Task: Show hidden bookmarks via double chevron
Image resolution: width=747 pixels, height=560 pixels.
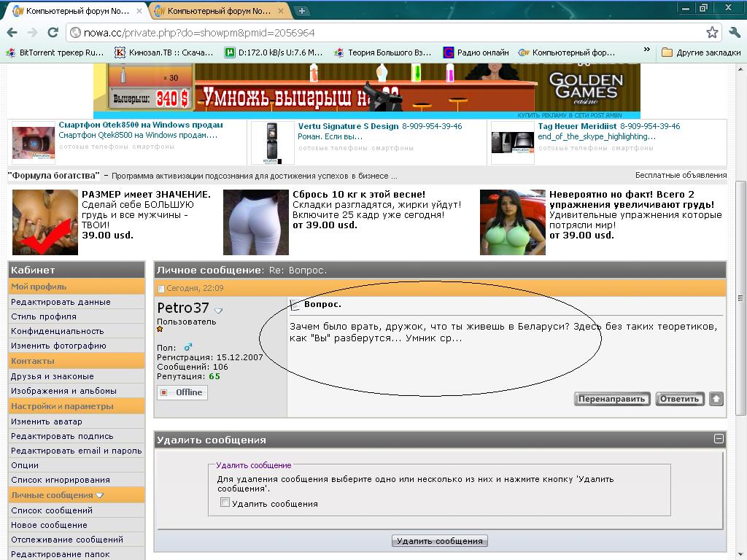Action: [646, 50]
